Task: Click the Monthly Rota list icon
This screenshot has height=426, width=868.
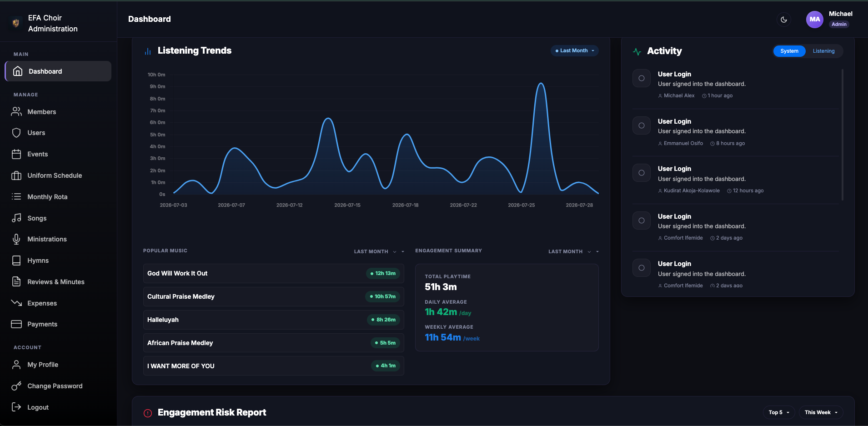Action: pos(16,197)
